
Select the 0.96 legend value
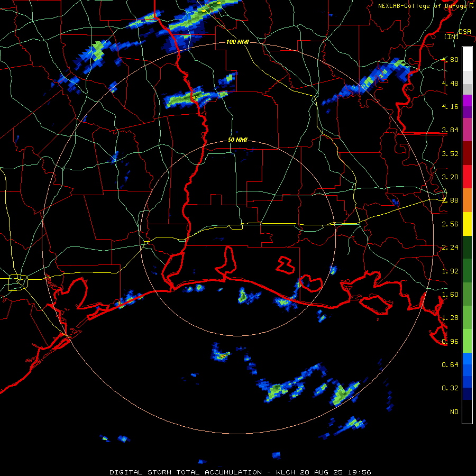(451, 342)
